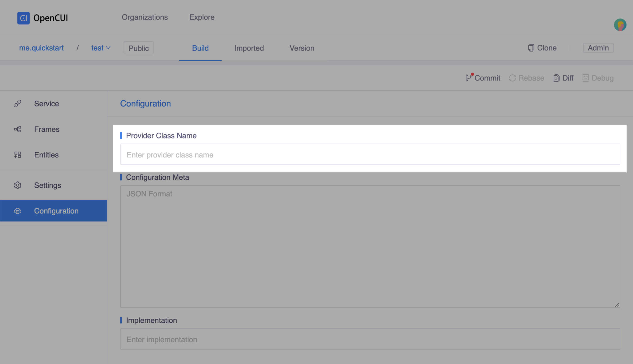633x364 pixels.
Task: Switch to the Version tab
Action: coord(302,48)
